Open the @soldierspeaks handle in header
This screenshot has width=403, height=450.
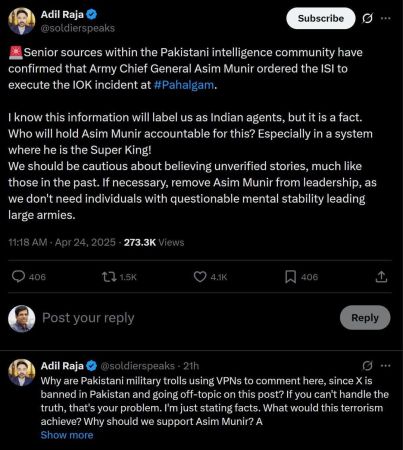pyautogui.click(x=78, y=28)
